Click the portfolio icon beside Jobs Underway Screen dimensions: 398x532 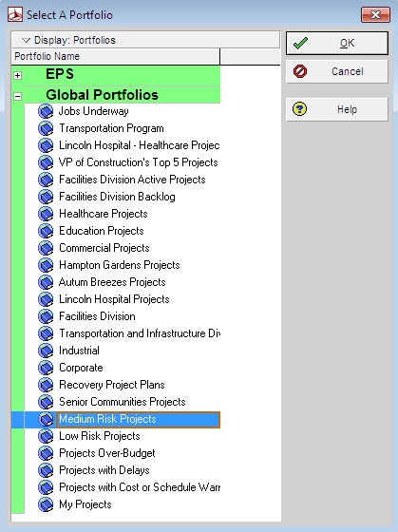coord(46,111)
